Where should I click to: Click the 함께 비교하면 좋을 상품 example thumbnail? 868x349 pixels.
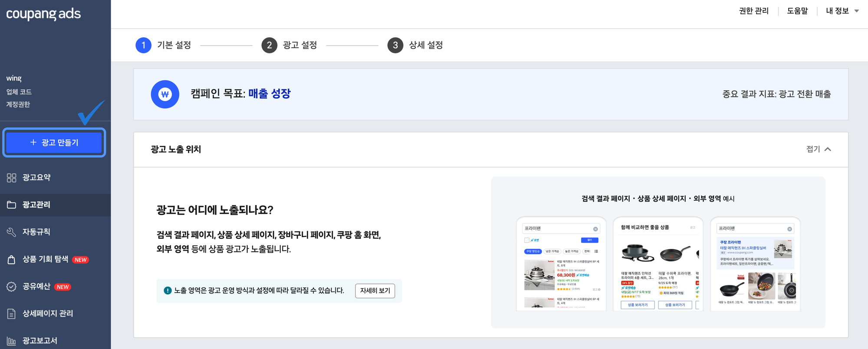pyautogui.click(x=658, y=264)
